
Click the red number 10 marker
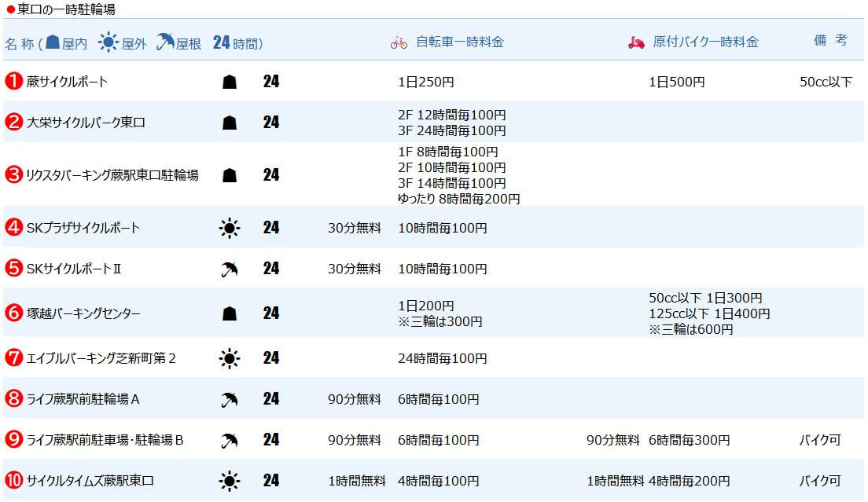(x=13, y=480)
